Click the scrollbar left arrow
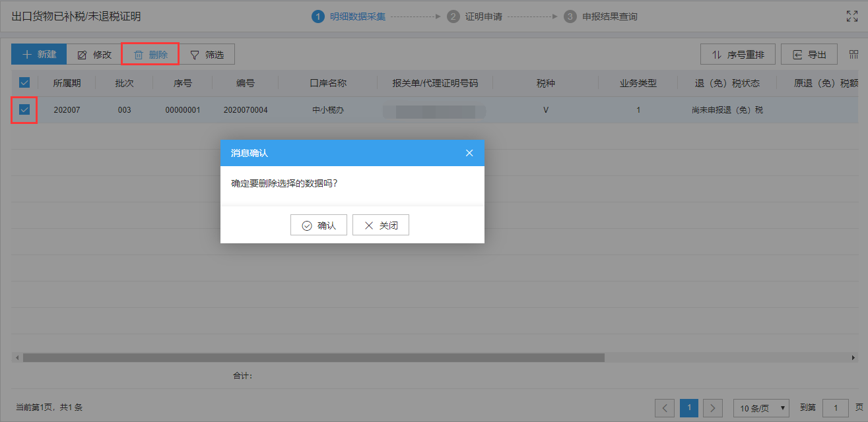This screenshot has height=422, width=868. [x=17, y=357]
